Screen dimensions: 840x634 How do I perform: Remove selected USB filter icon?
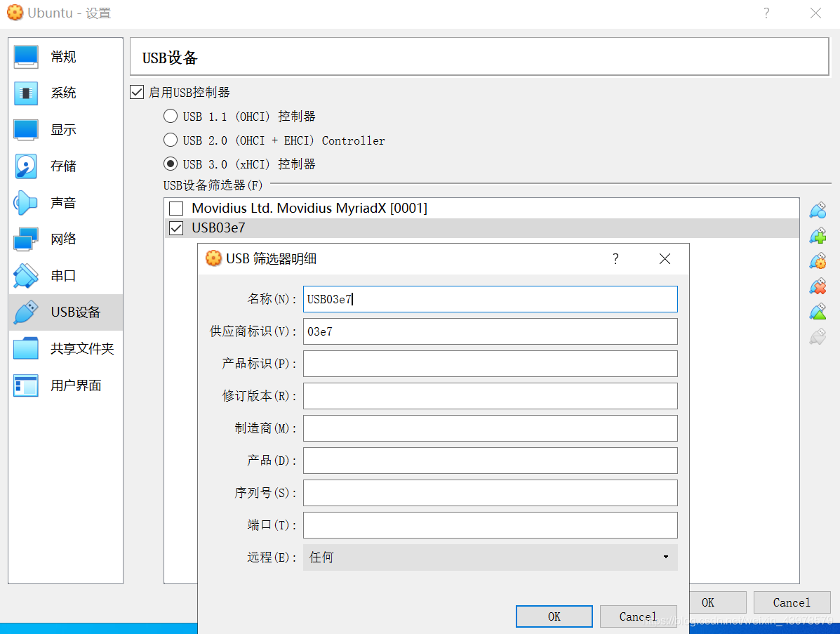pyautogui.click(x=818, y=286)
